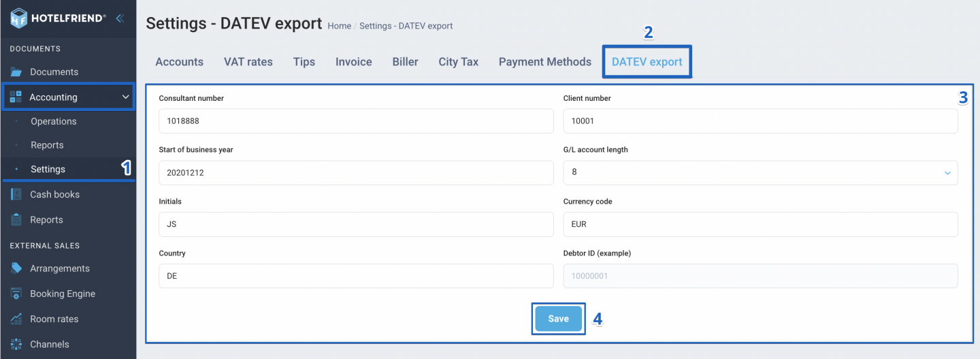Switch to the VAT rates tab
This screenshot has width=980, height=359.
click(x=248, y=62)
